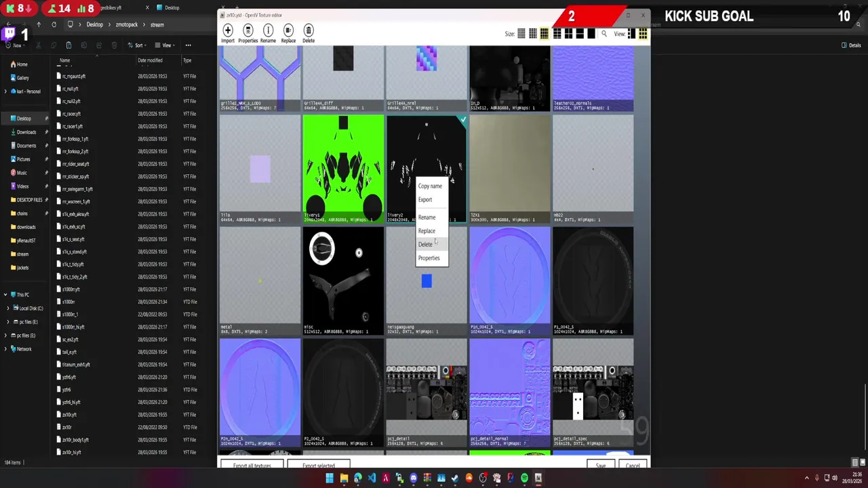This screenshot has width=868, height=488.
Task: Click the magnifier search icon
Action: pos(604,34)
